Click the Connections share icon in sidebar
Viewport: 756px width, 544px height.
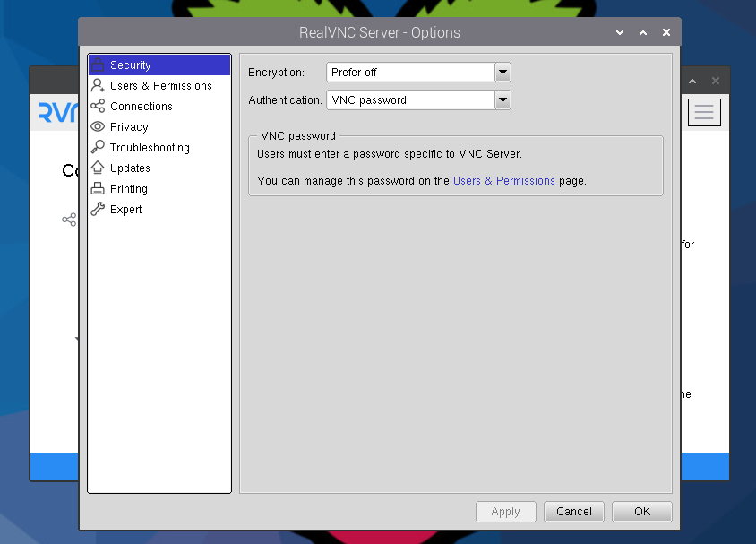98,106
